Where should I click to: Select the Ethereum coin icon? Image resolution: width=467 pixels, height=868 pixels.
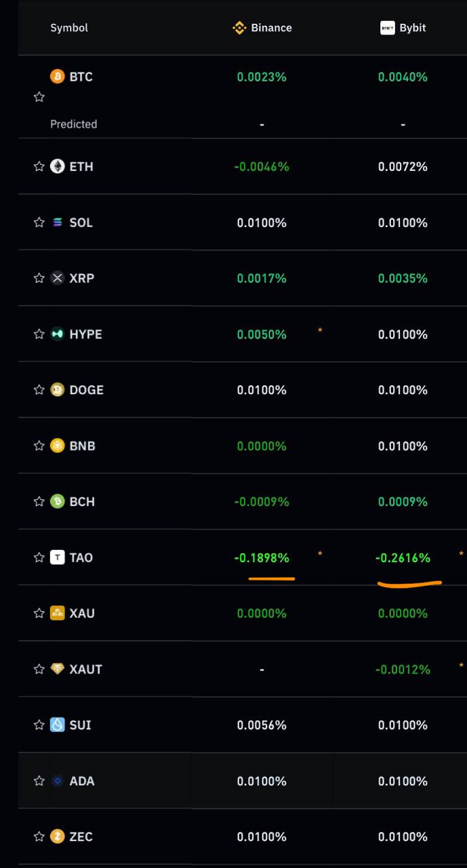[x=58, y=166]
